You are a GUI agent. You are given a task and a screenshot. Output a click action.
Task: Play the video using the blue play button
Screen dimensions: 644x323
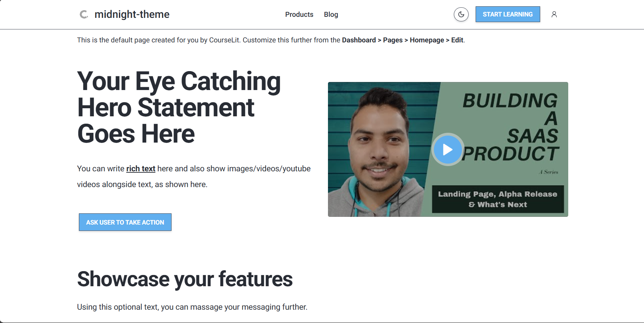(448, 150)
